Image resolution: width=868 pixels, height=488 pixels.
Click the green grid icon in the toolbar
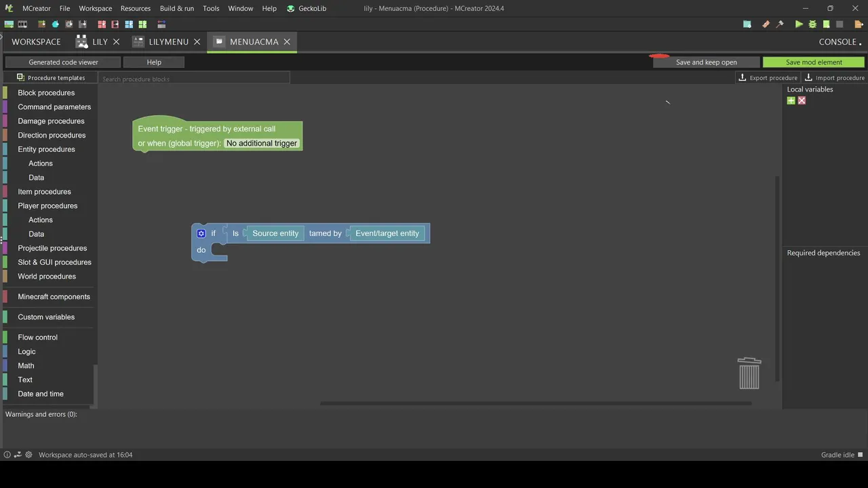[x=142, y=24]
